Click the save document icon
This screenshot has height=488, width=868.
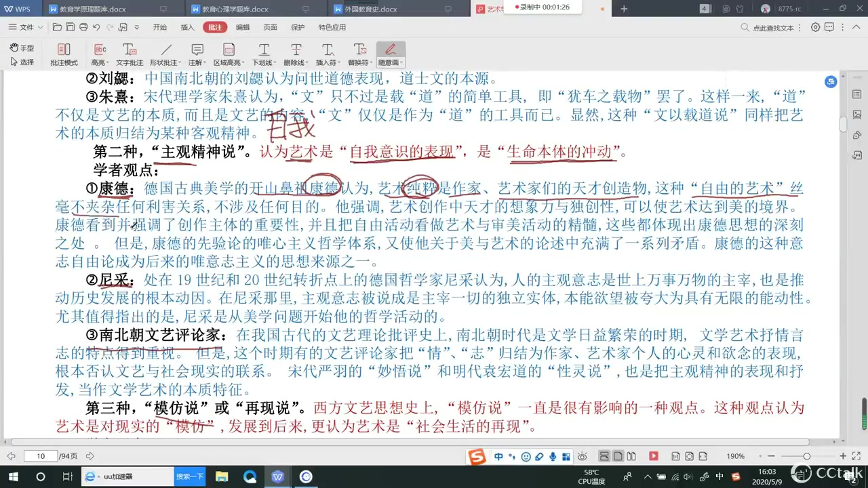pyautogui.click(x=70, y=27)
